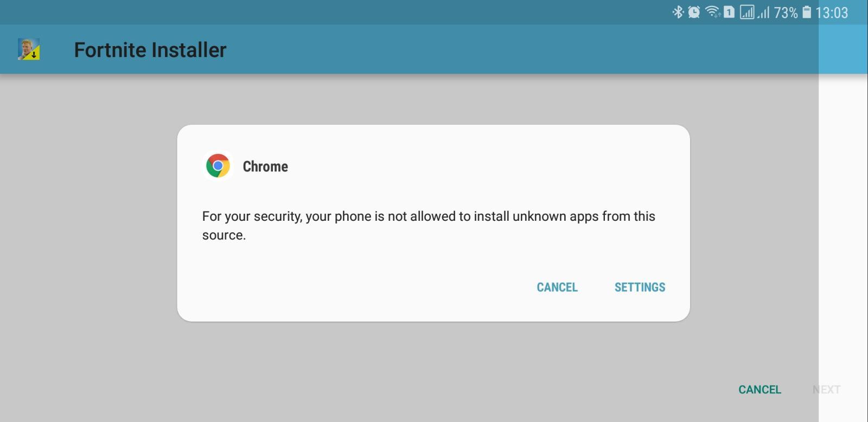Viewport: 868px width, 422px height.
Task: Tap dimmed background outside the dialog
Action: (87, 244)
